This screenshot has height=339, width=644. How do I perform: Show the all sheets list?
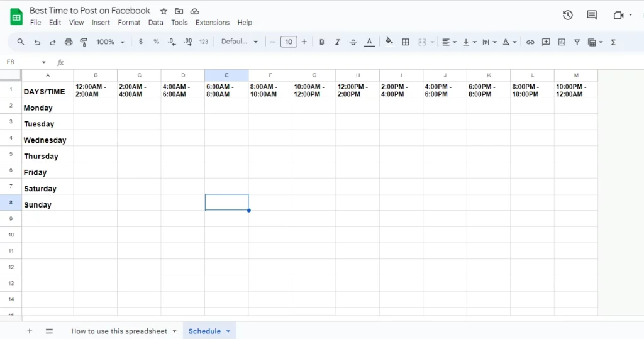point(49,331)
